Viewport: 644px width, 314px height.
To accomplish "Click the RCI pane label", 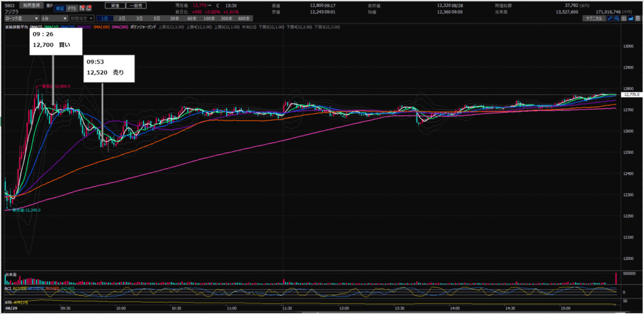I will point(8,288).
